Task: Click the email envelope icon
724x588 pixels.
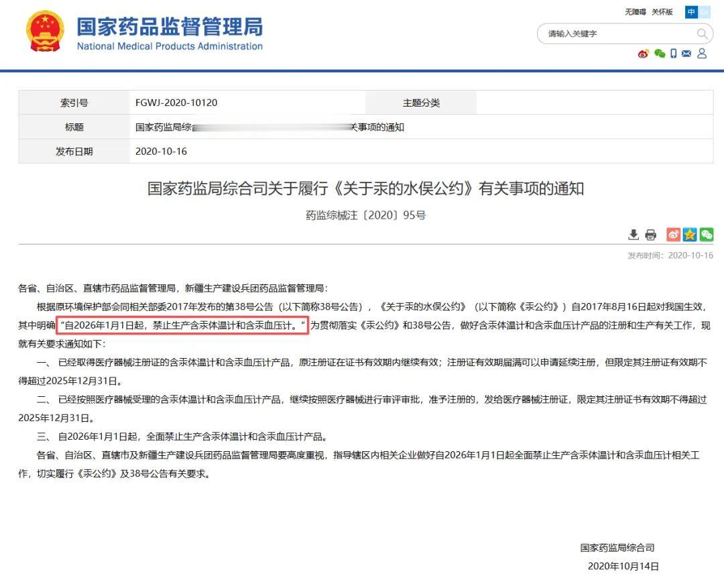Action: pos(686,54)
